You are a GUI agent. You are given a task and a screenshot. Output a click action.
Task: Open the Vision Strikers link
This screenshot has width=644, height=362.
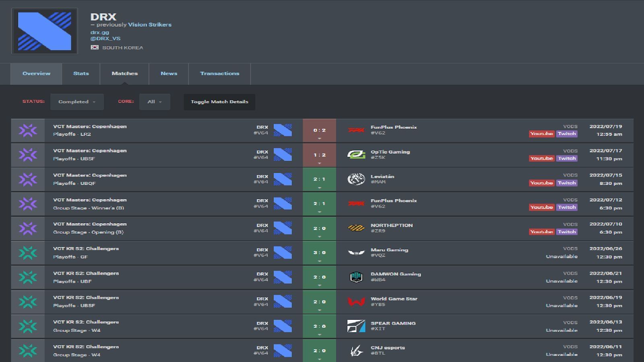pos(150,25)
